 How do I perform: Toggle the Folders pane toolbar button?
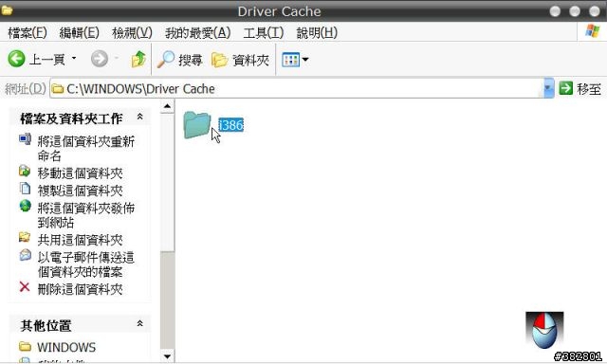coord(240,60)
